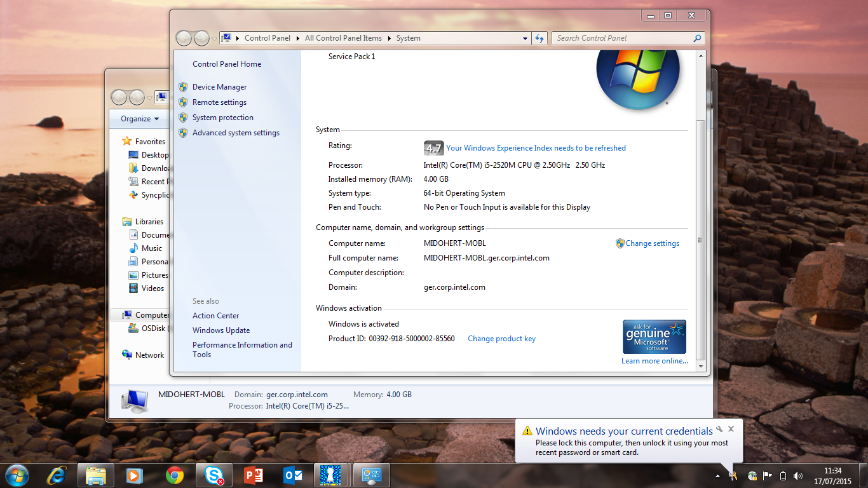Click the Windows Start orb
The height and width of the screenshot is (488, 868).
(x=17, y=475)
